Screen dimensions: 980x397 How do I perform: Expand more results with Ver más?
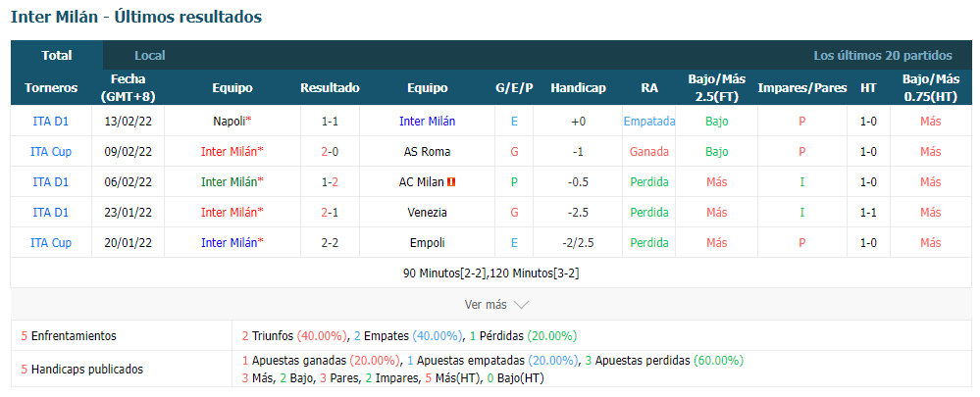click(486, 305)
